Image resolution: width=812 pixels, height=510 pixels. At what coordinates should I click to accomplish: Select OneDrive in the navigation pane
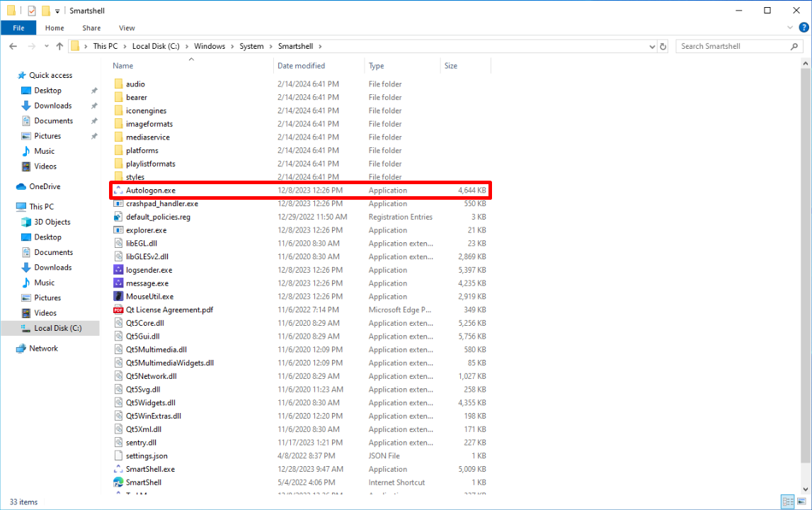point(45,186)
